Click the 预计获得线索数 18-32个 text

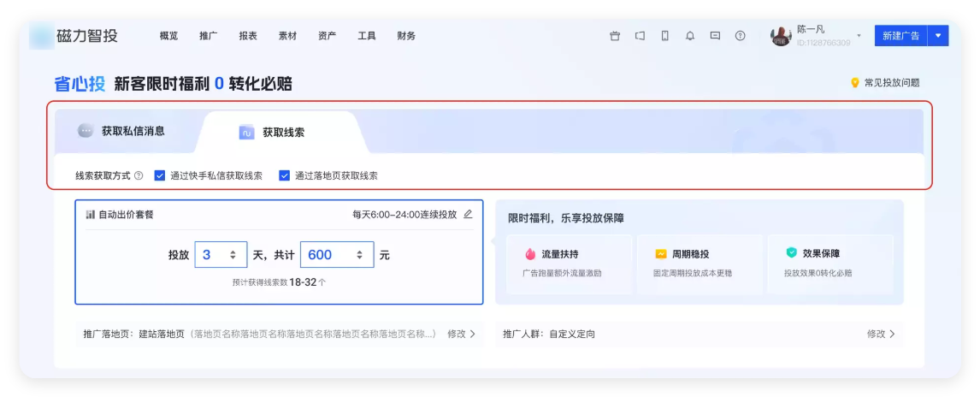click(279, 282)
